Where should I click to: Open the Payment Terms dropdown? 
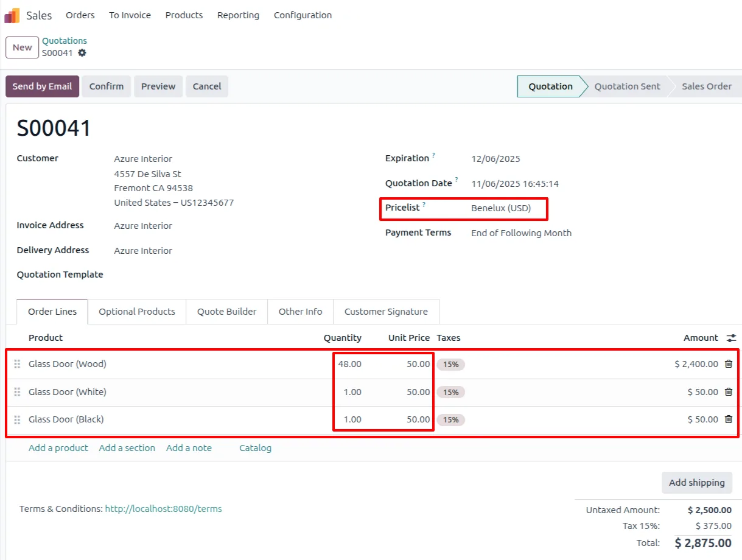[521, 233]
